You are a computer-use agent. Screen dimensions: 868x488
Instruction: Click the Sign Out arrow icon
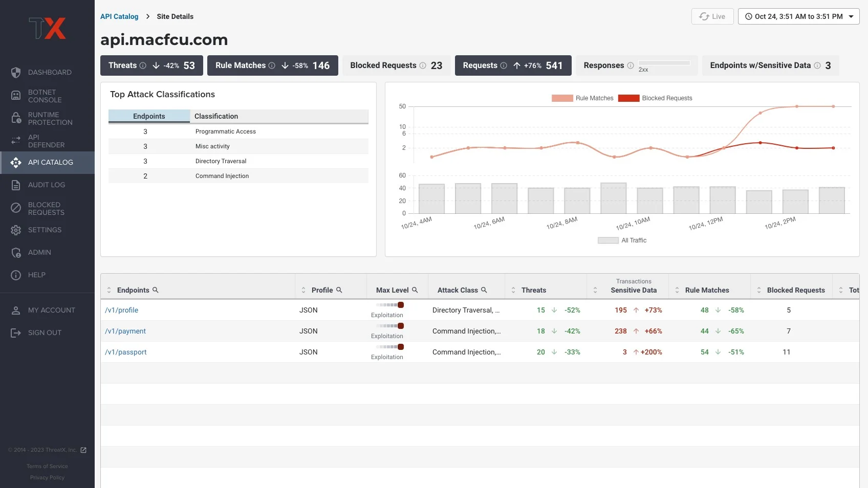[x=16, y=333]
